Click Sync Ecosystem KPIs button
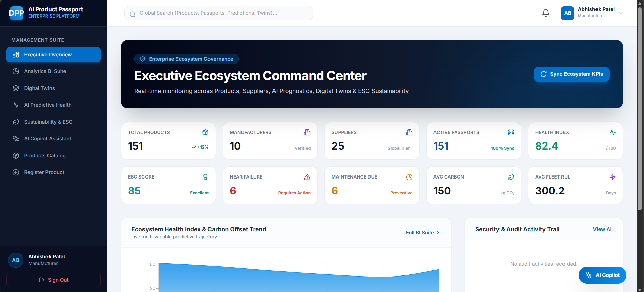 [571, 74]
